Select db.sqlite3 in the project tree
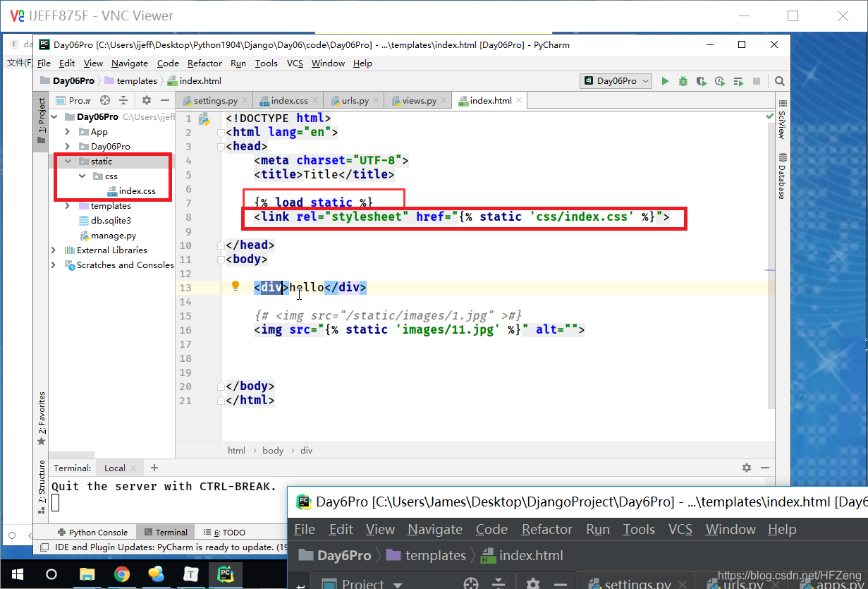 (x=104, y=221)
